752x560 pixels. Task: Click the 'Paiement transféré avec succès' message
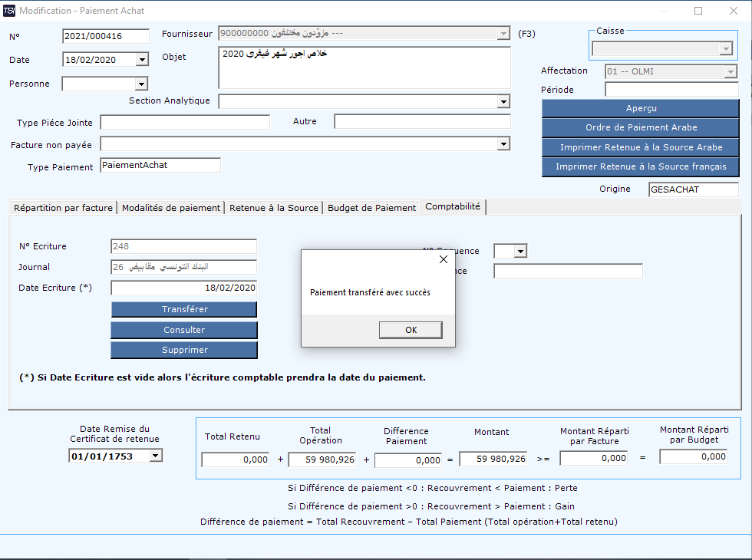(370, 292)
